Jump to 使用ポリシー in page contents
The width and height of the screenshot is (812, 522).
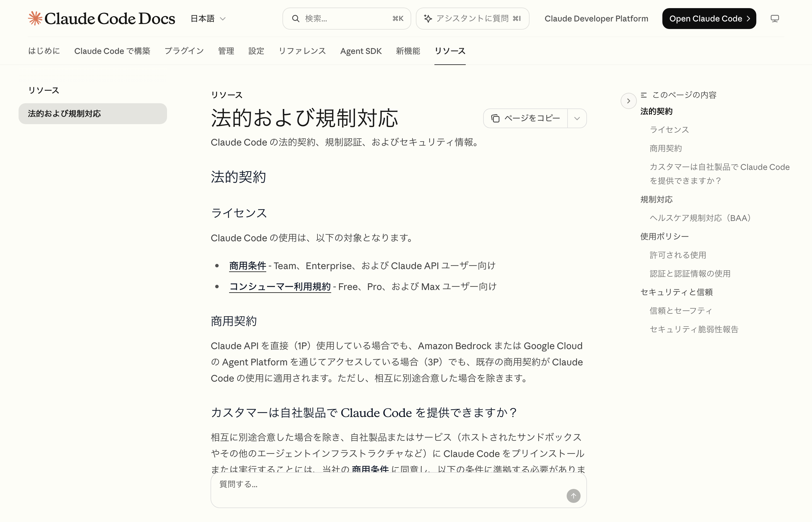point(665,236)
